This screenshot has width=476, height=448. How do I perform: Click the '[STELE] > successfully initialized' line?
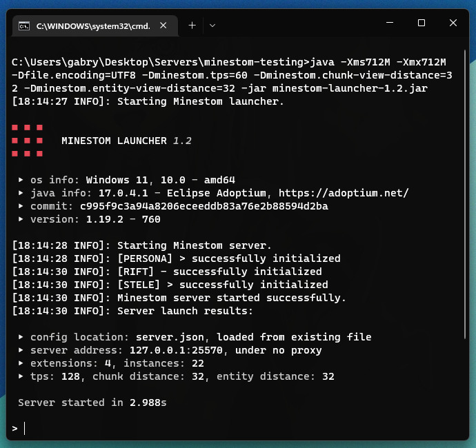[x=170, y=285]
